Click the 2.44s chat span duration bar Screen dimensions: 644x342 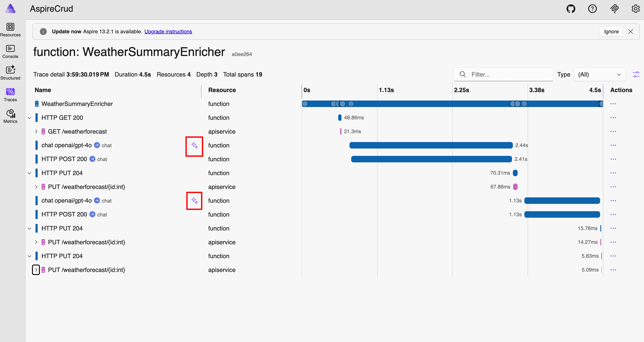[431, 145]
